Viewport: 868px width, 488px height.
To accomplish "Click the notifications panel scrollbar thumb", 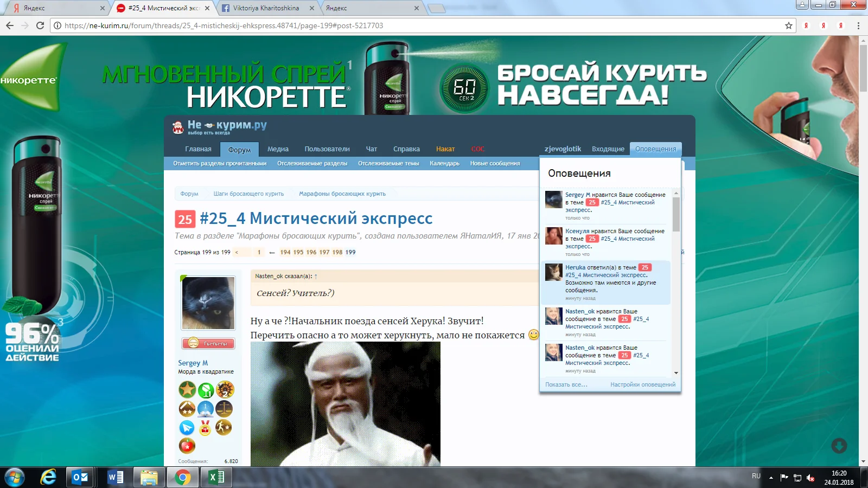I will (x=676, y=214).
